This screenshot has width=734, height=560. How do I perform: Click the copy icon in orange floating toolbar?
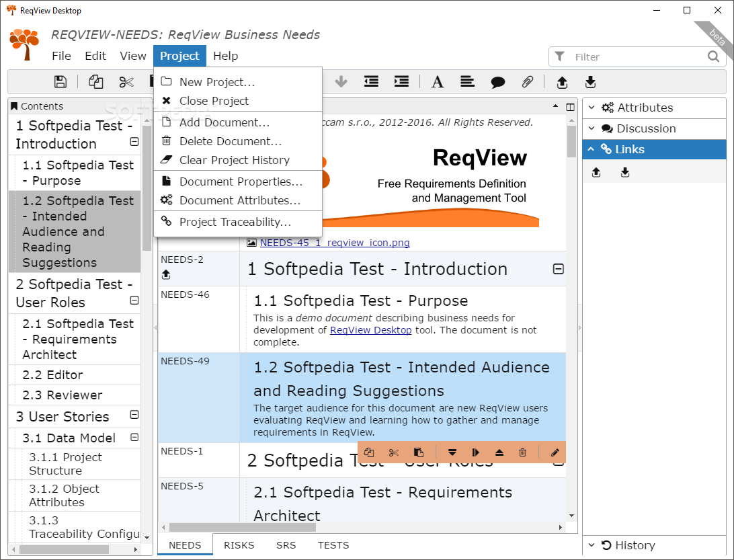click(369, 452)
